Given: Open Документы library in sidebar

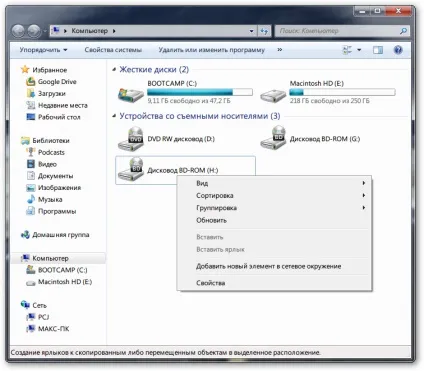Looking at the screenshot, I should coord(55,176).
